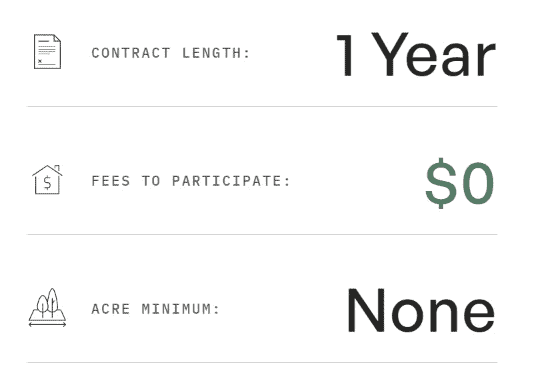This screenshot has height=371, width=534.
Task: Click the word CONTRACT in the first label
Action: pyautogui.click(x=131, y=53)
